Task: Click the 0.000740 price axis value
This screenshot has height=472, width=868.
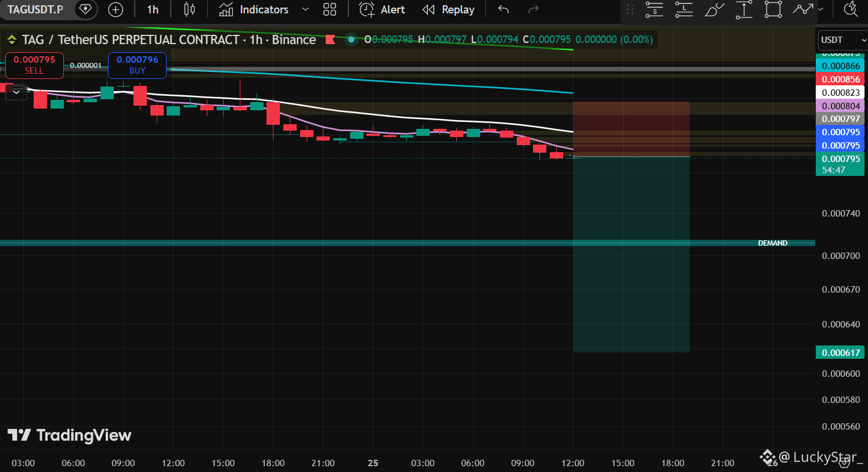Action: [x=841, y=213]
